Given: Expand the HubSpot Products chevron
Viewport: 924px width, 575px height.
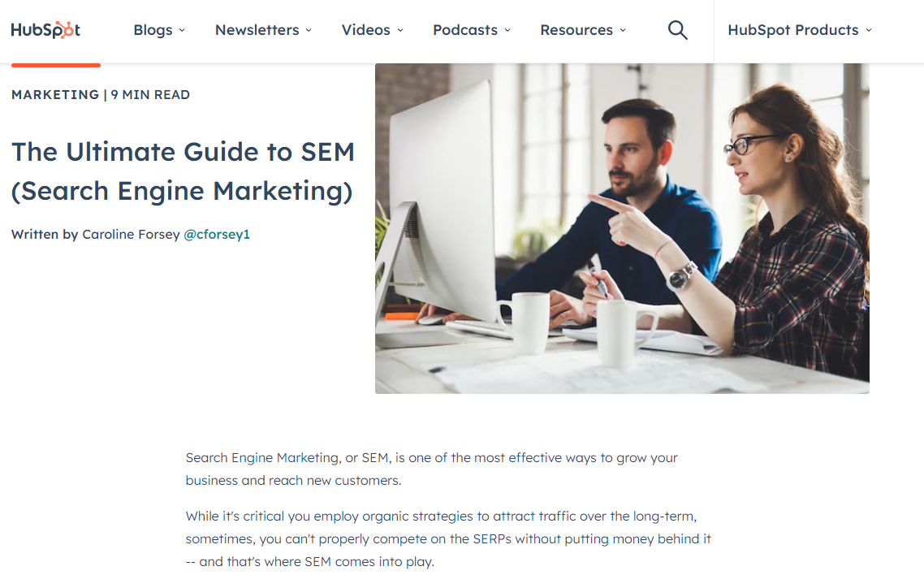Looking at the screenshot, I should 869,30.
